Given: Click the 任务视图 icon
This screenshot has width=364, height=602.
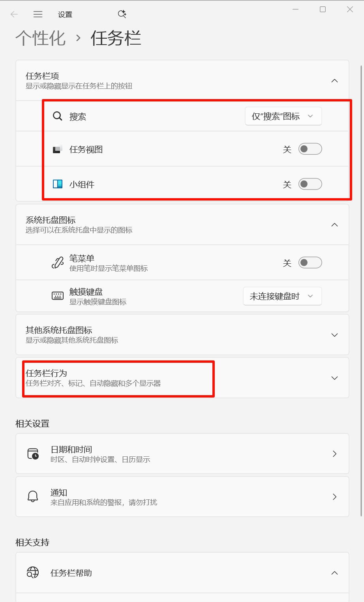Looking at the screenshot, I should (58, 149).
